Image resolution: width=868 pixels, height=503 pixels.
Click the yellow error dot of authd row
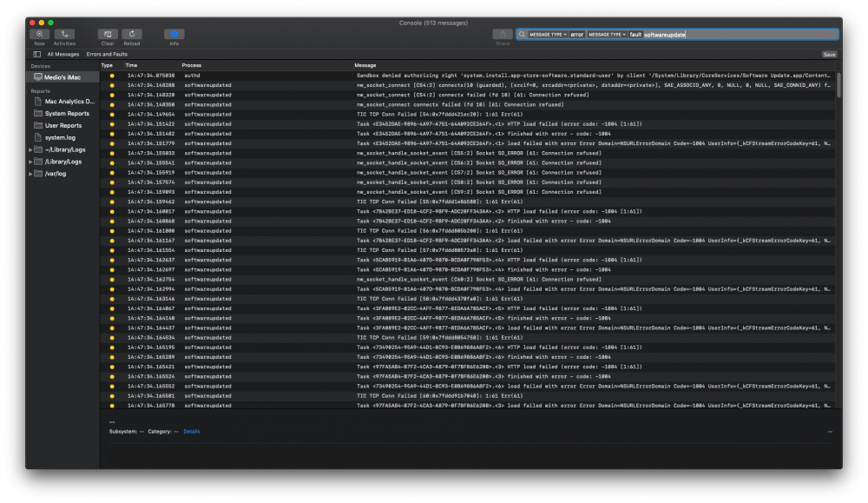pyautogui.click(x=112, y=76)
